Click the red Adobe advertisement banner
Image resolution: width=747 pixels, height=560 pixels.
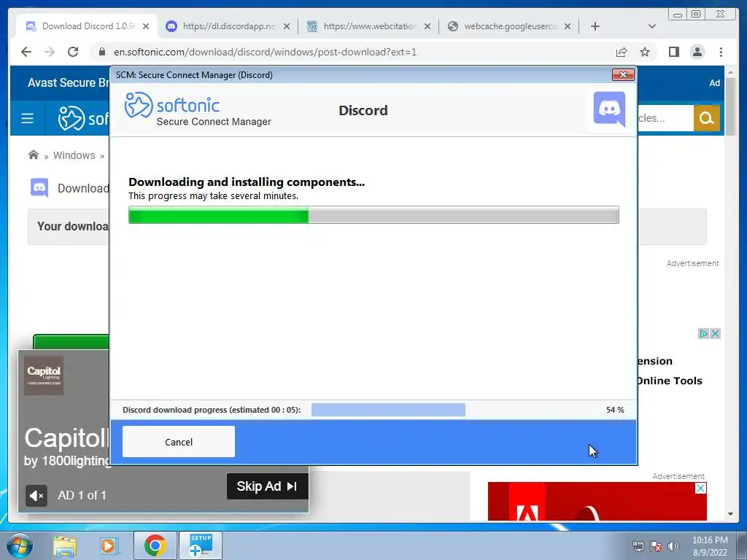(x=597, y=502)
